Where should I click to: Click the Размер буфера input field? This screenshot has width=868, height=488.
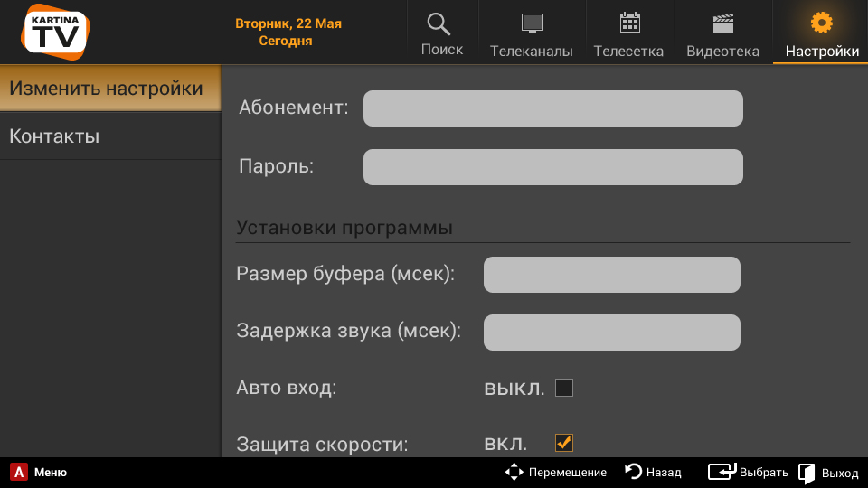point(611,275)
